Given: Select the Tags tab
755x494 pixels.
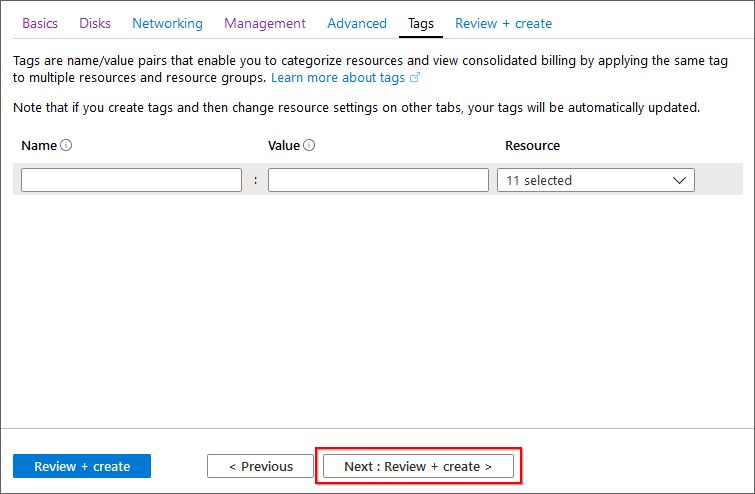Looking at the screenshot, I should (x=421, y=23).
